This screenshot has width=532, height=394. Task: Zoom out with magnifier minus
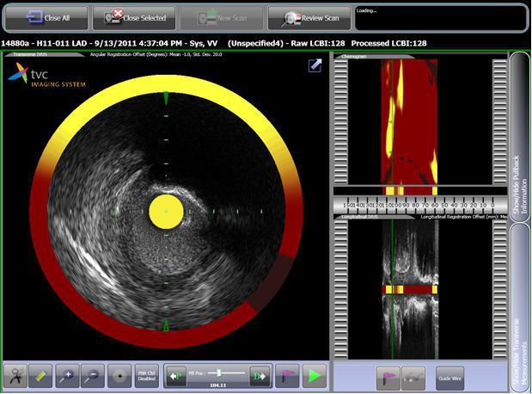click(x=92, y=376)
